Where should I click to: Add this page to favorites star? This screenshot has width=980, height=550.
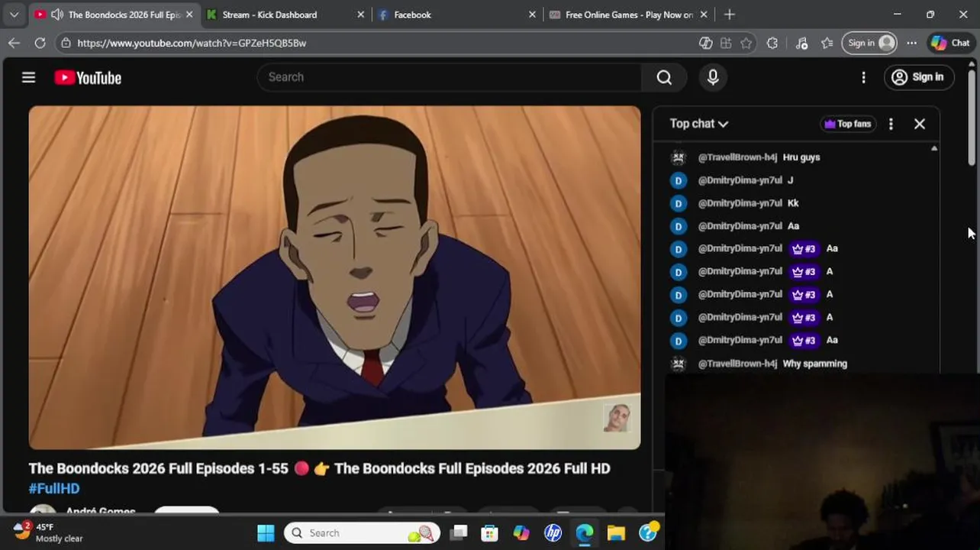point(746,44)
